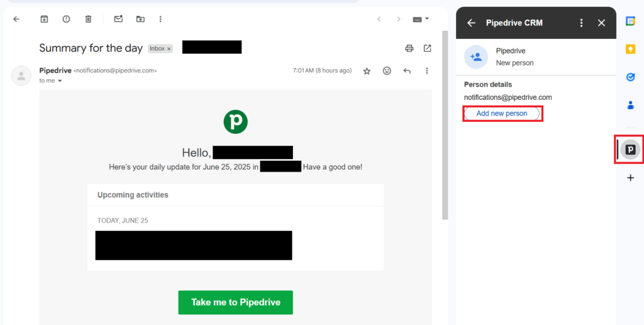The height and width of the screenshot is (325, 644).
Task: Open more options in email toolbar
Action: pyautogui.click(x=160, y=19)
